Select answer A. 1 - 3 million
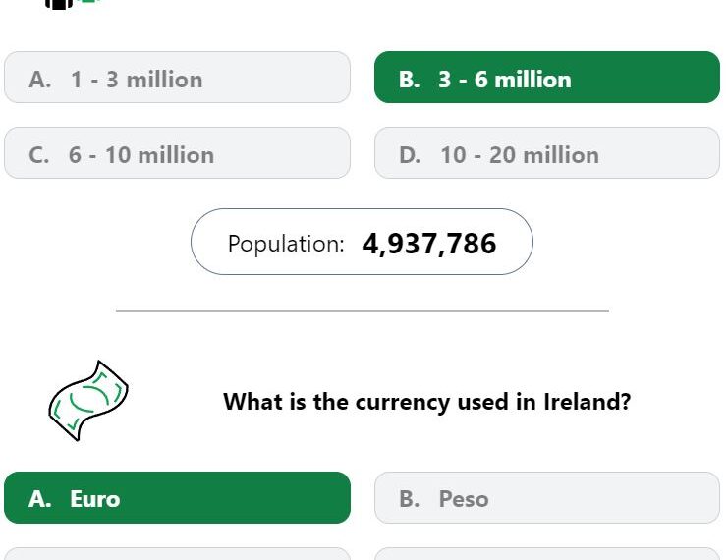This screenshot has width=728, height=560. point(177,78)
